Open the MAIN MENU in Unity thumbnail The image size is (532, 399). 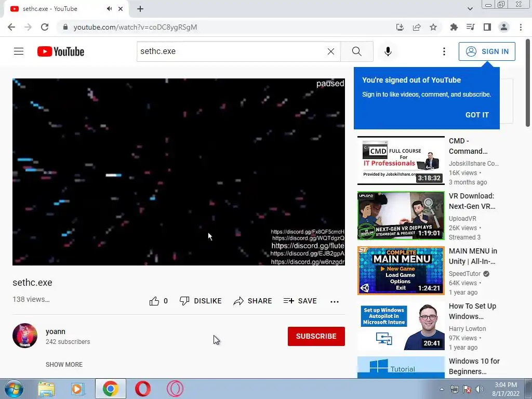401,270
